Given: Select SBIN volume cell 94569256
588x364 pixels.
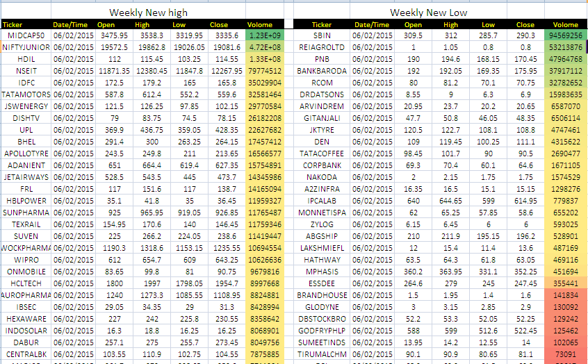Looking at the screenshot, I should pyautogui.click(x=566, y=35).
